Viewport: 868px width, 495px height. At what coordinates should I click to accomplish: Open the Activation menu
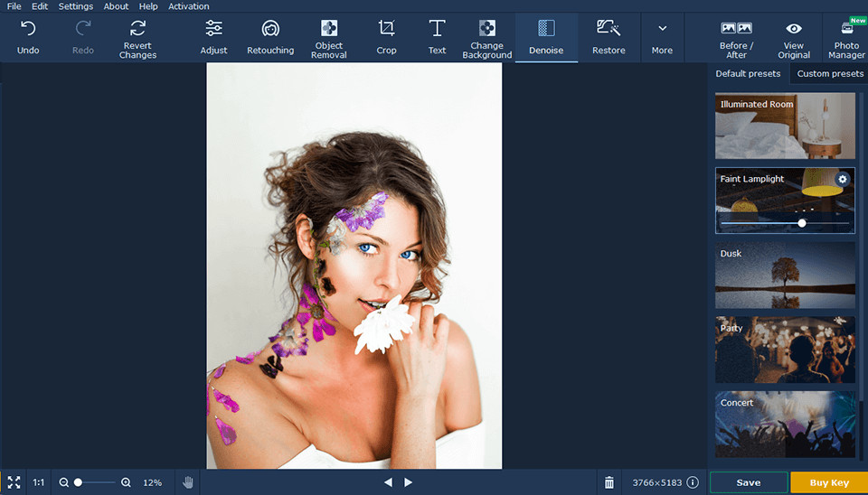(x=189, y=6)
